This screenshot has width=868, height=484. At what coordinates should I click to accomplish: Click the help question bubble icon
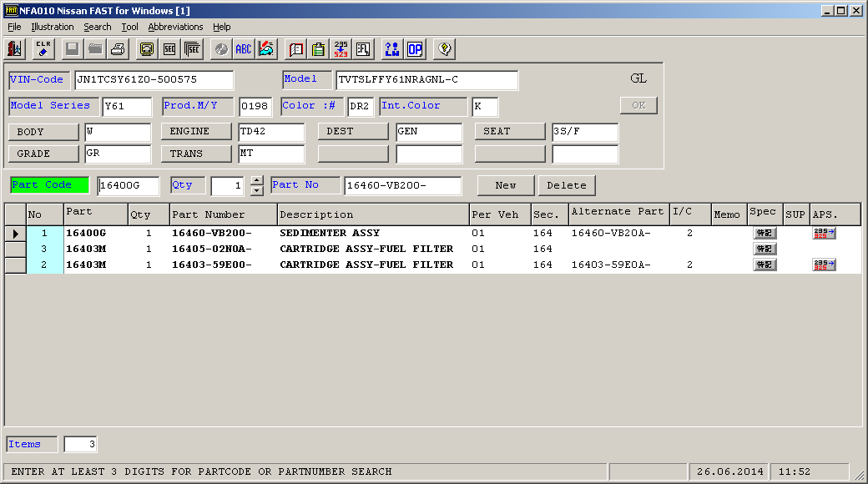444,49
